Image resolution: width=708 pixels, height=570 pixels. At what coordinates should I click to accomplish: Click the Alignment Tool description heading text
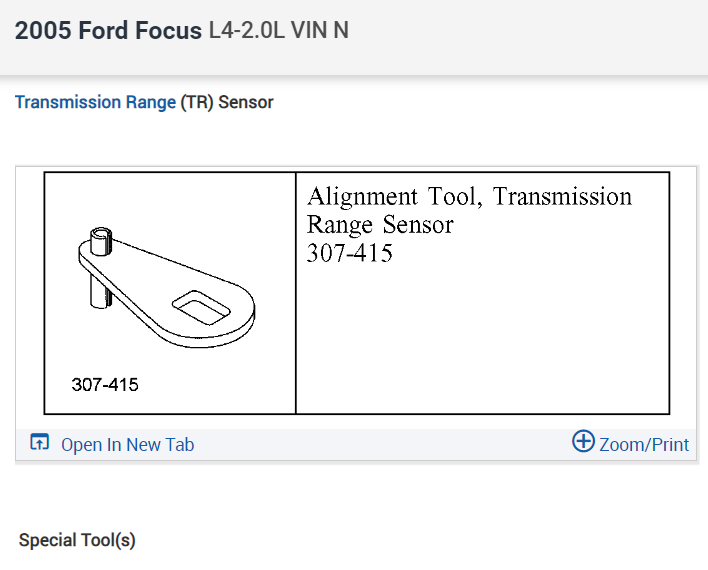[469, 197]
